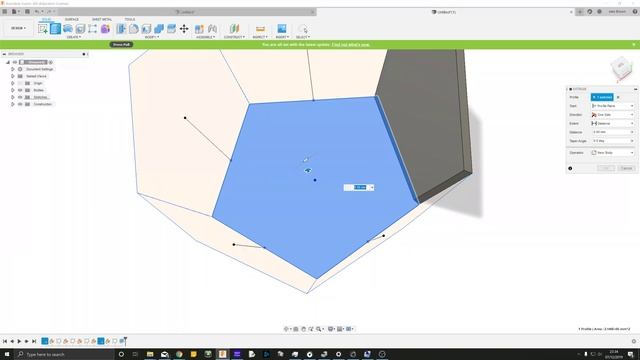640x360 pixels.
Task: Select the Shell tool icon
Action: (146, 29)
